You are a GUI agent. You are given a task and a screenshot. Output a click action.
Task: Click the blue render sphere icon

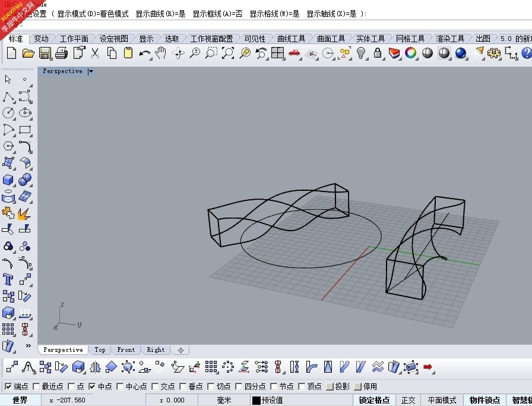click(460, 53)
